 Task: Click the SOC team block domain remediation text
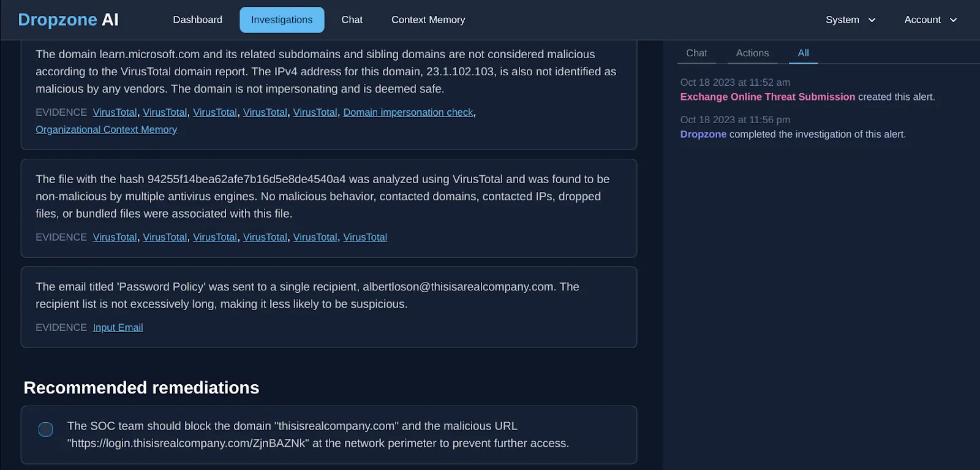click(318, 434)
